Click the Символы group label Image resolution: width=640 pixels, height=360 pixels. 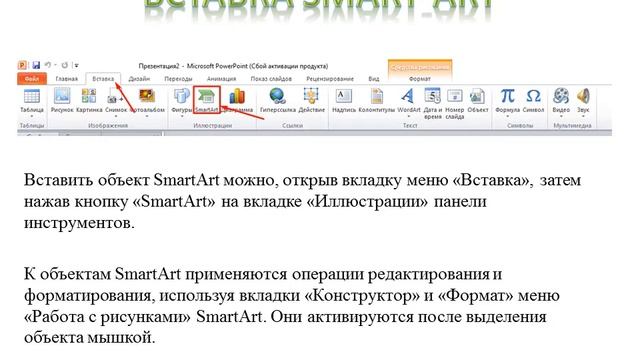[x=520, y=126]
